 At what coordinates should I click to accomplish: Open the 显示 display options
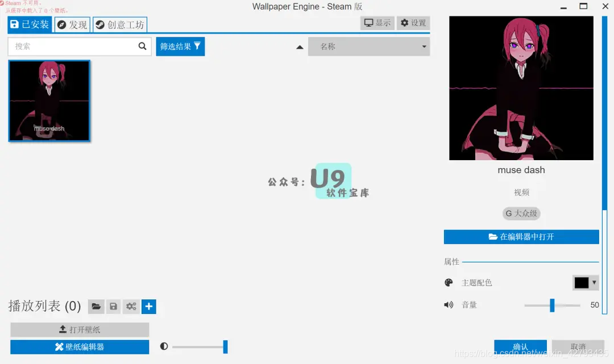pyautogui.click(x=377, y=23)
